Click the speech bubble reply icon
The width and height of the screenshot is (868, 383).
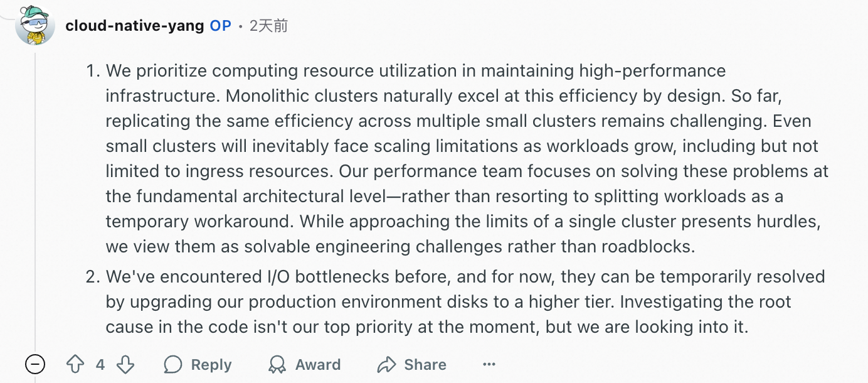pyautogui.click(x=172, y=365)
